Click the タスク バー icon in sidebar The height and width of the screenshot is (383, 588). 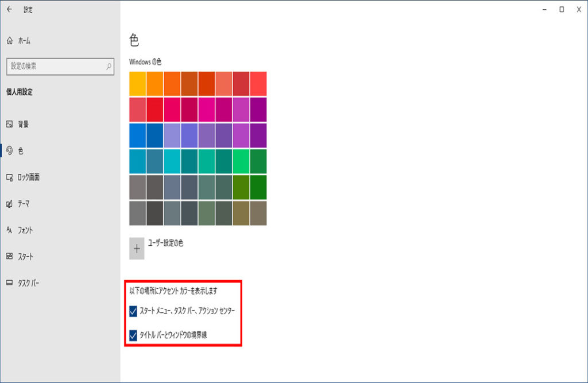[x=10, y=283]
